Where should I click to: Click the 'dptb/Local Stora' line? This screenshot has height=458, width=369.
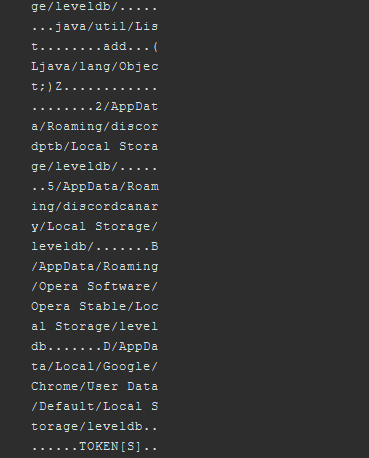tap(95, 147)
